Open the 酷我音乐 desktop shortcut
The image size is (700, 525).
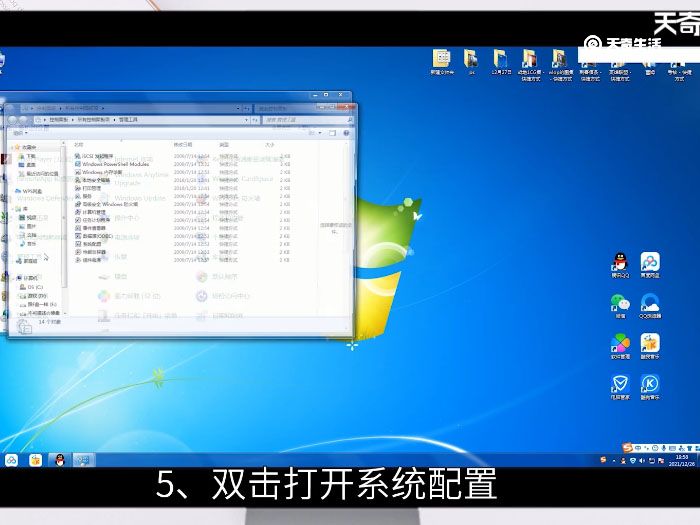[650, 346]
